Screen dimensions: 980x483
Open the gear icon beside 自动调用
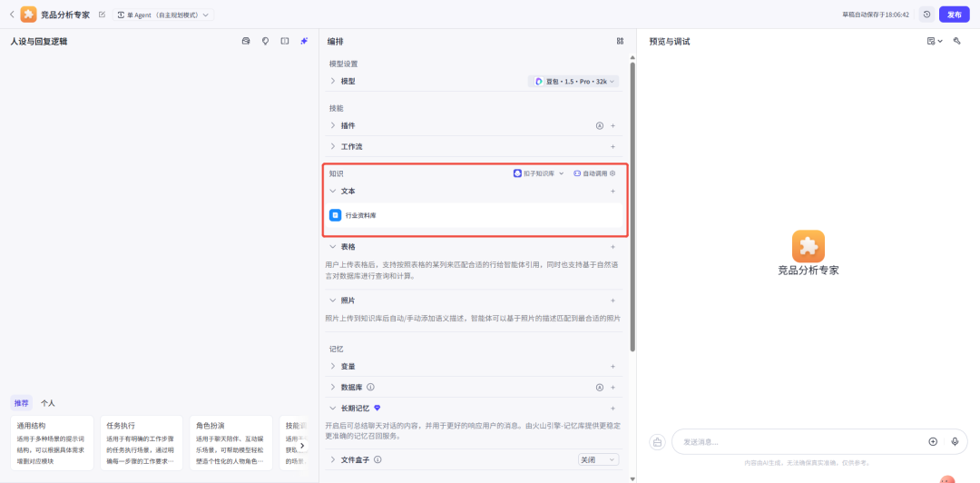[613, 173]
